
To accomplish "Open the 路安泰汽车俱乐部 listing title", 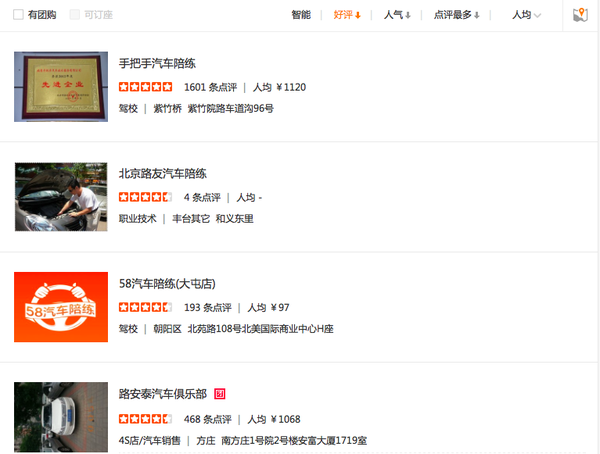I will click(x=163, y=394).
